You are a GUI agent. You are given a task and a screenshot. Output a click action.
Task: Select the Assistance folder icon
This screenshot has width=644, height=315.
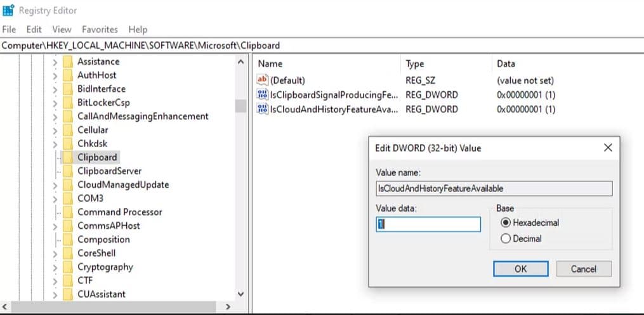[x=68, y=61]
